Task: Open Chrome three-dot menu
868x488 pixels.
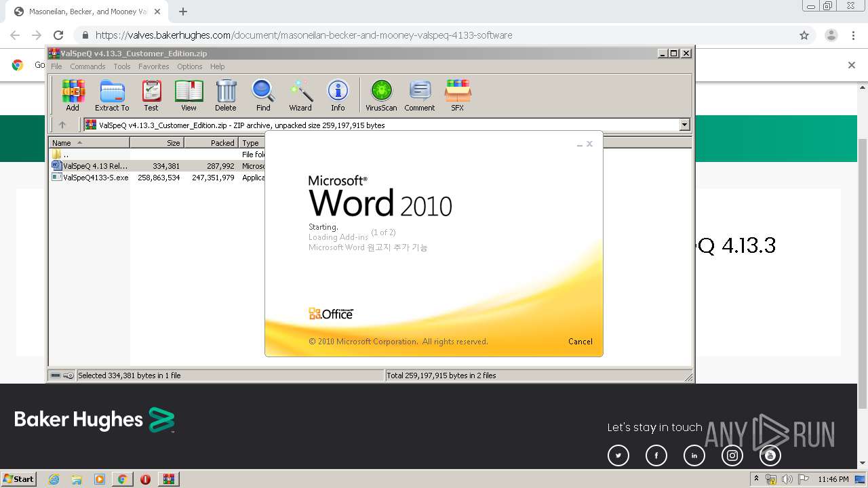Action: tap(853, 35)
